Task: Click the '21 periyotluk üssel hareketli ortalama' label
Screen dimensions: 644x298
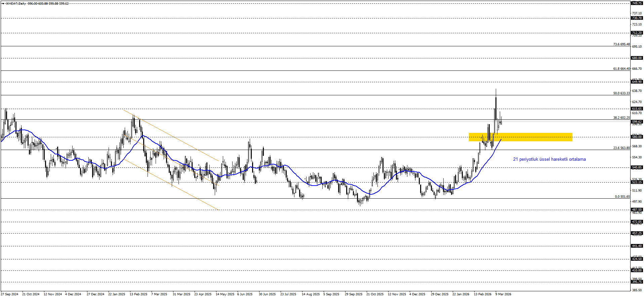Action: click(x=549, y=159)
